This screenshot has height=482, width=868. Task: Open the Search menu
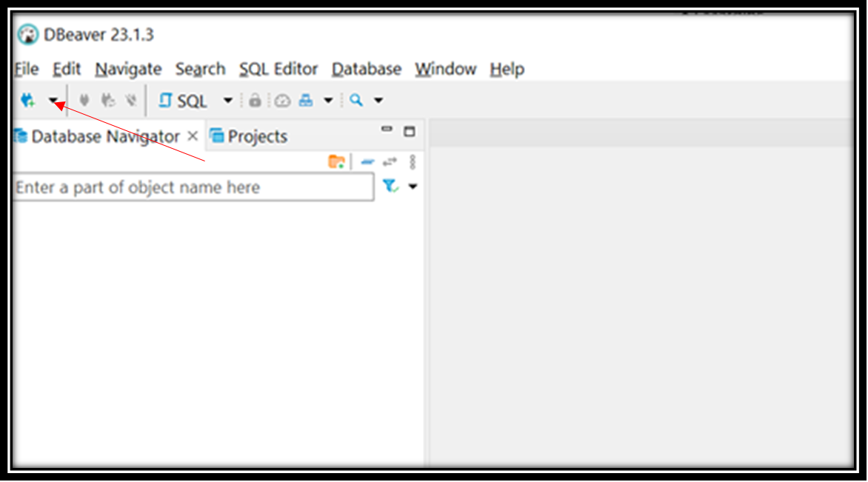(x=201, y=69)
